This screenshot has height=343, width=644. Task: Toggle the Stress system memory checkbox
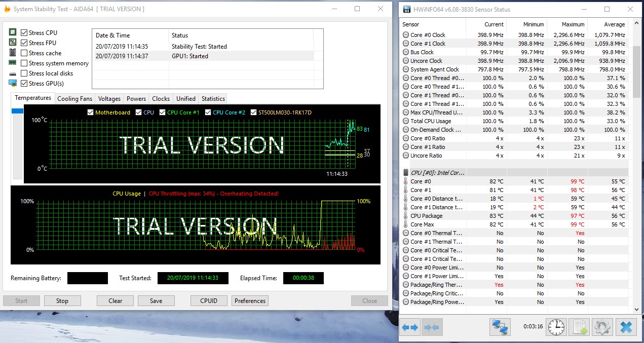[24, 63]
